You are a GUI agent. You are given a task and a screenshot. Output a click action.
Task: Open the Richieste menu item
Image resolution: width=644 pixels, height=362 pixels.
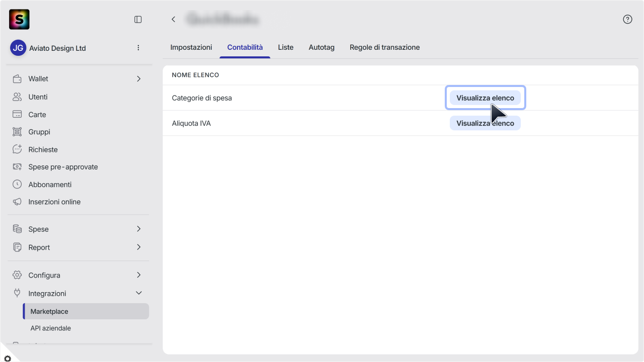(43, 149)
